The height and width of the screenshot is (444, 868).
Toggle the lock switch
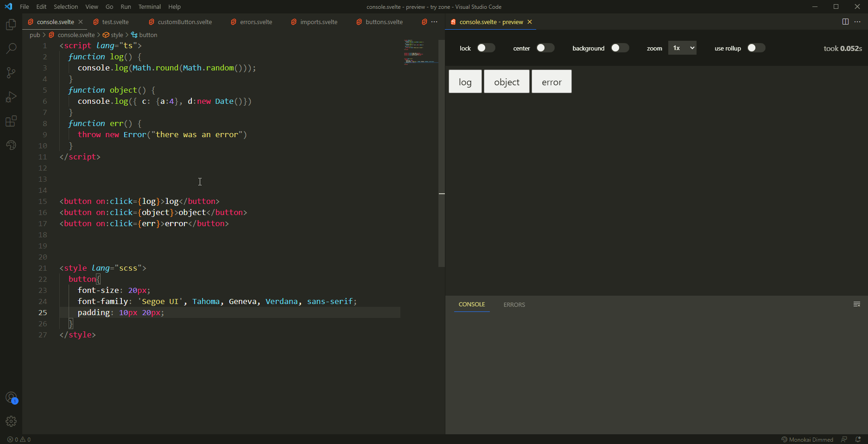(486, 48)
